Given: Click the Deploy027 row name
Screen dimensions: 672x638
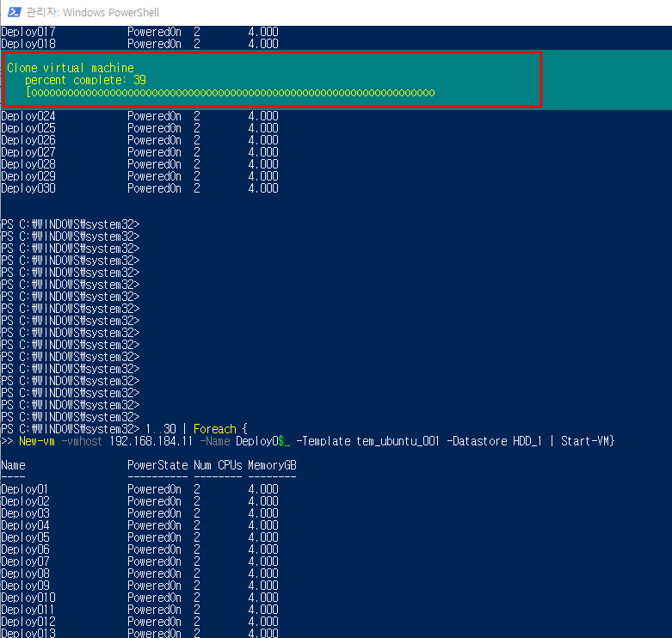Looking at the screenshot, I should point(28,152).
